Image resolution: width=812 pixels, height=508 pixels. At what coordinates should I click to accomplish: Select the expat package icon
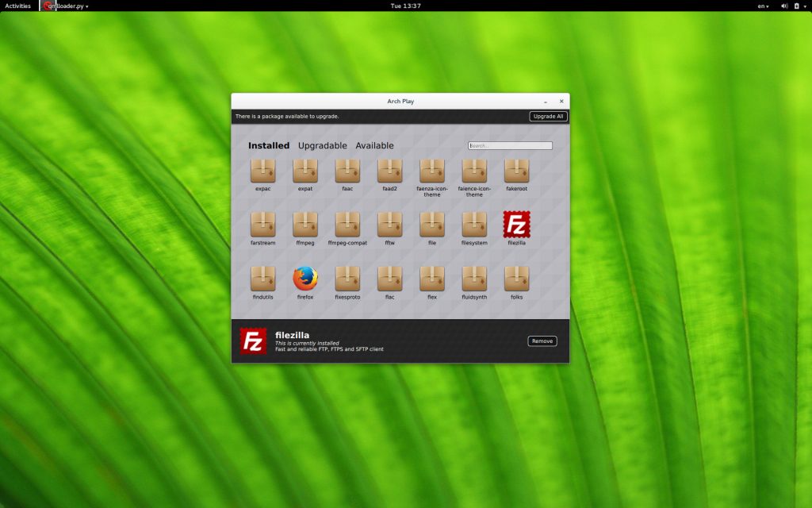coord(305,171)
